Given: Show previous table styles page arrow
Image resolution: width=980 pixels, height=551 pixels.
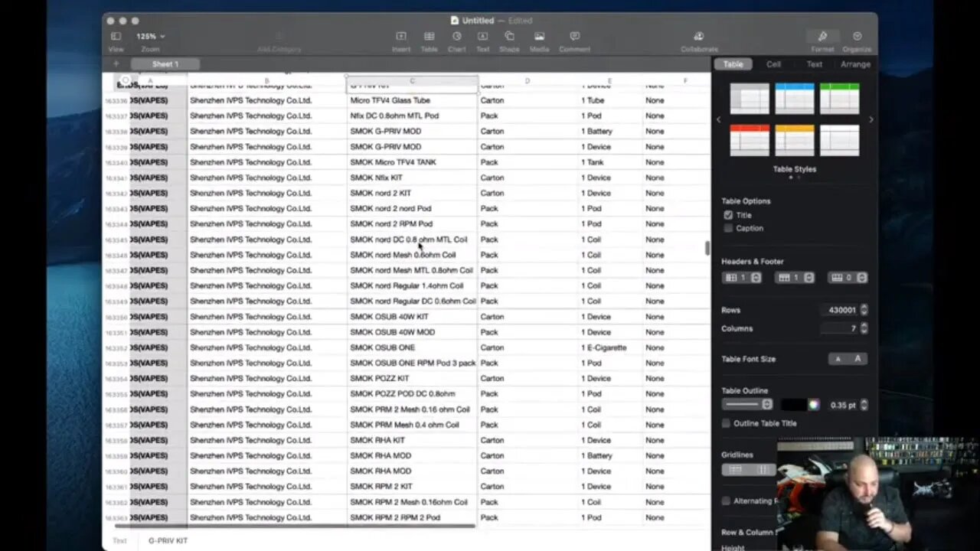Looking at the screenshot, I should 719,120.
